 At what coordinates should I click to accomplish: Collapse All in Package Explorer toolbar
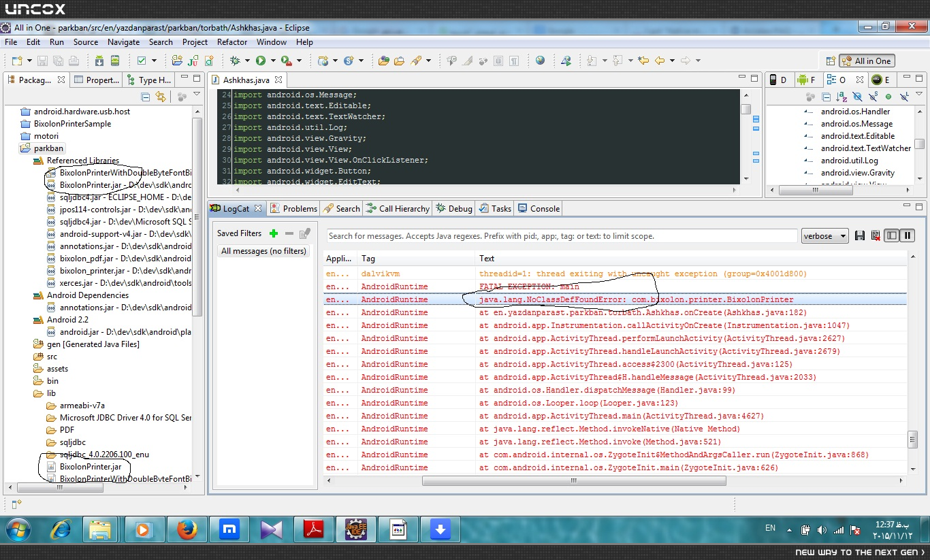pyautogui.click(x=145, y=97)
